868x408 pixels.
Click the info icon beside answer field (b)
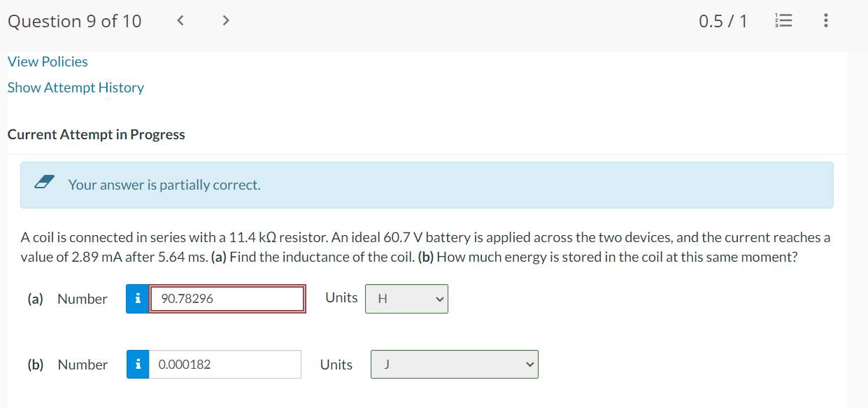(x=138, y=364)
